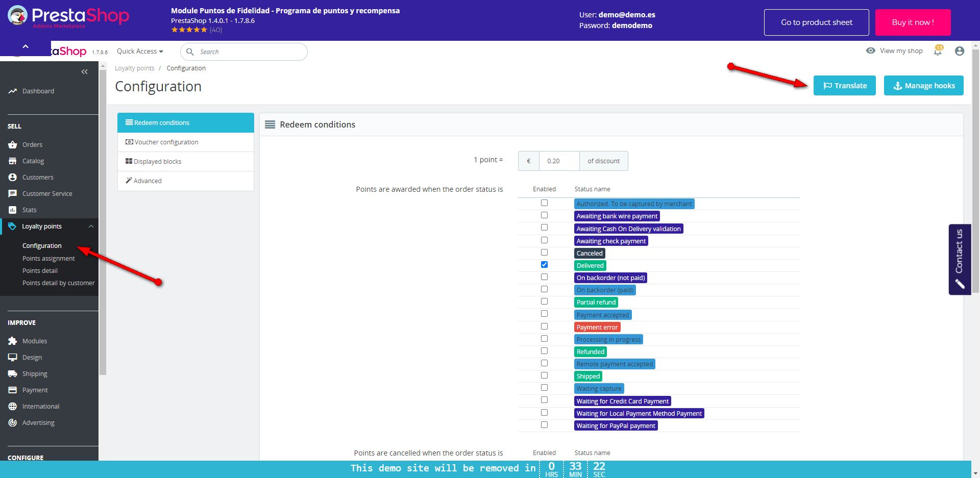Click the Orders basket icon in sidebar
The width and height of the screenshot is (980, 478).
[x=13, y=145]
